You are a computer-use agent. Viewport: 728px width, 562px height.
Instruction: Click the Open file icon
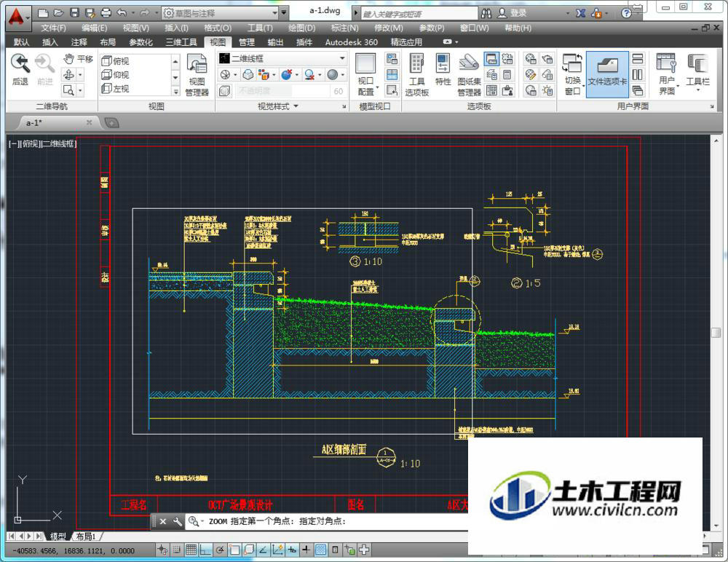click(58, 13)
